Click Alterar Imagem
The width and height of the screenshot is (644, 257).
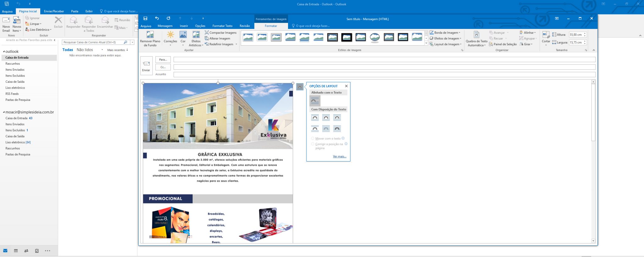pos(218,38)
